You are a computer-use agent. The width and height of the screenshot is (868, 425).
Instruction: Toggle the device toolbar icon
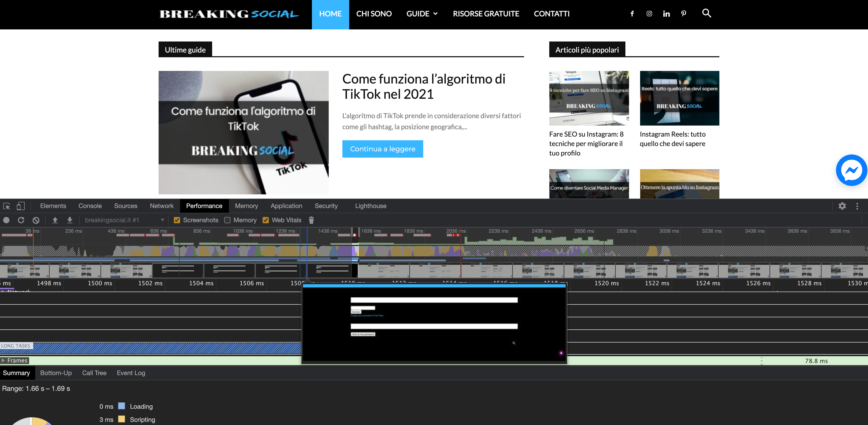coord(20,206)
